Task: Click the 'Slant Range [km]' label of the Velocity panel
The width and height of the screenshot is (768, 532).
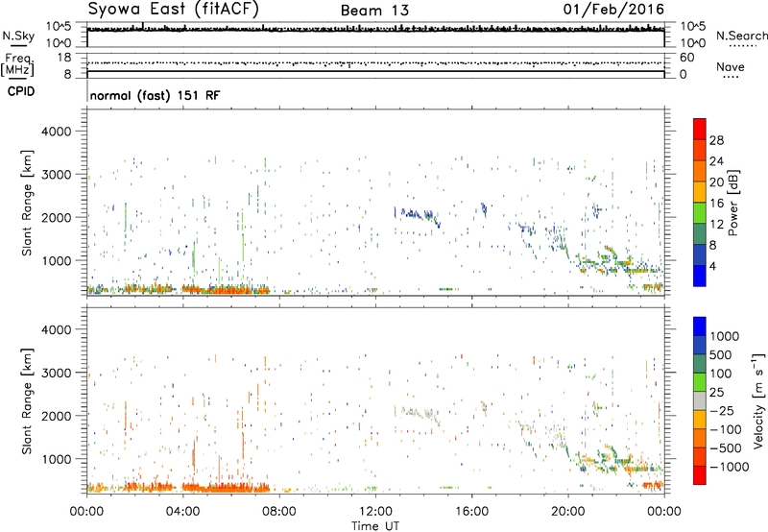Action: tap(27, 400)
